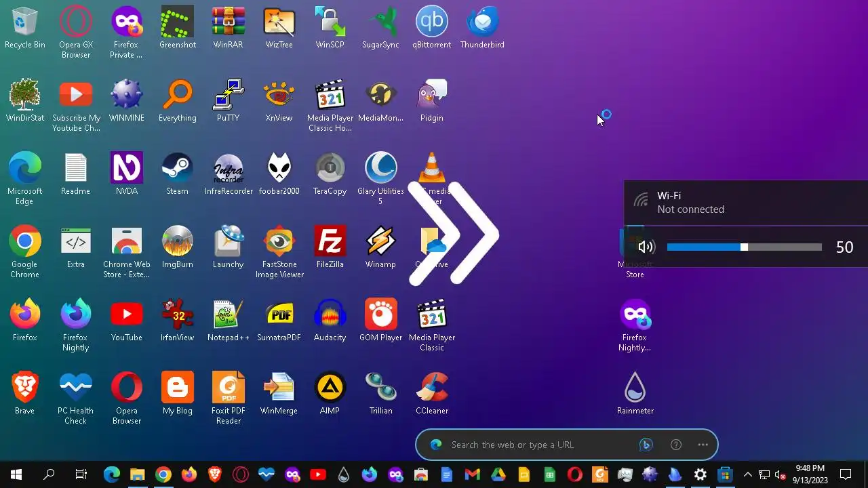Open the NVDA desktop icon
This screenshot has height=488, width=868.
tap(127, 175)
